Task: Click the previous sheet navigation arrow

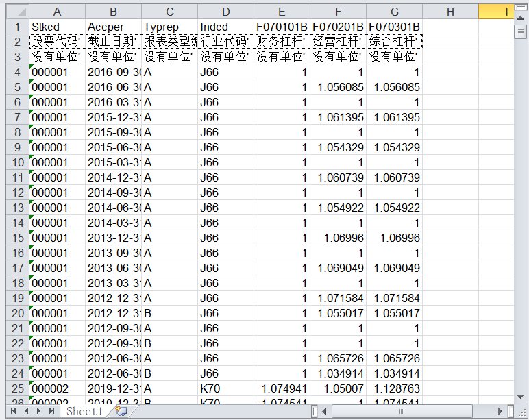Action: tap(27, 411)
